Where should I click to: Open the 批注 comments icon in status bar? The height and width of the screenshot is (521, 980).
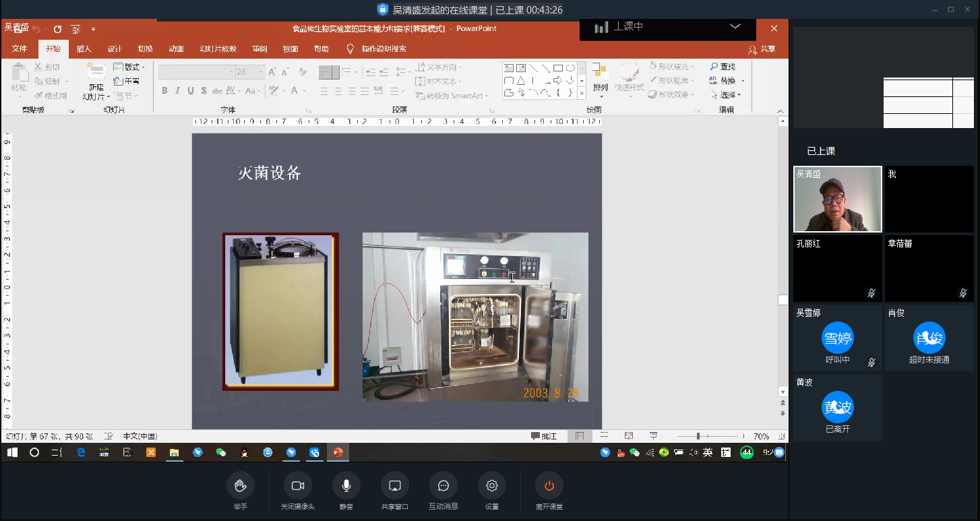point(544,436)
